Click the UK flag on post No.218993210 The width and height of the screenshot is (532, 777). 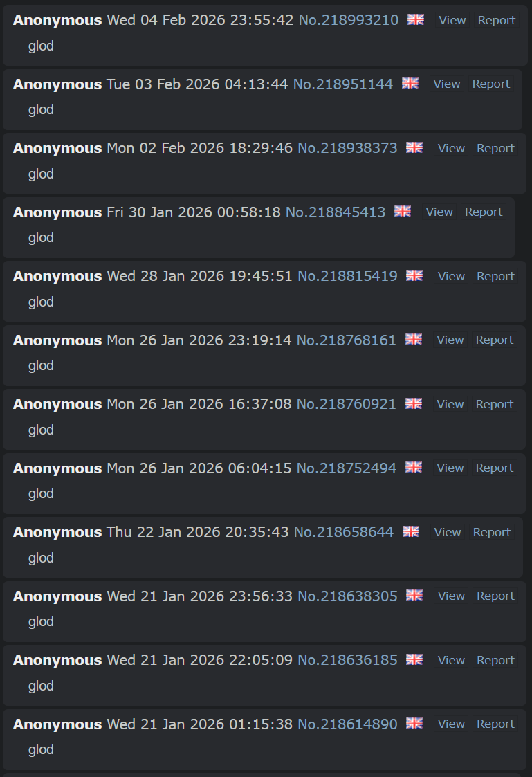pos(416,19)
